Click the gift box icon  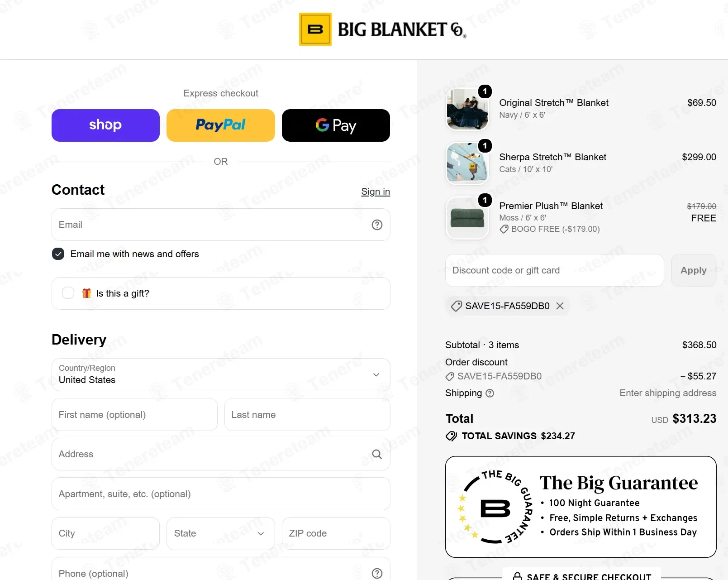[86, 293]
